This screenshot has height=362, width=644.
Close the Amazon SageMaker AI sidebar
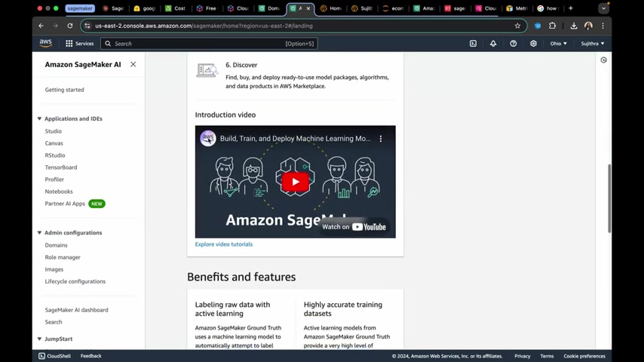pos(133,64)
